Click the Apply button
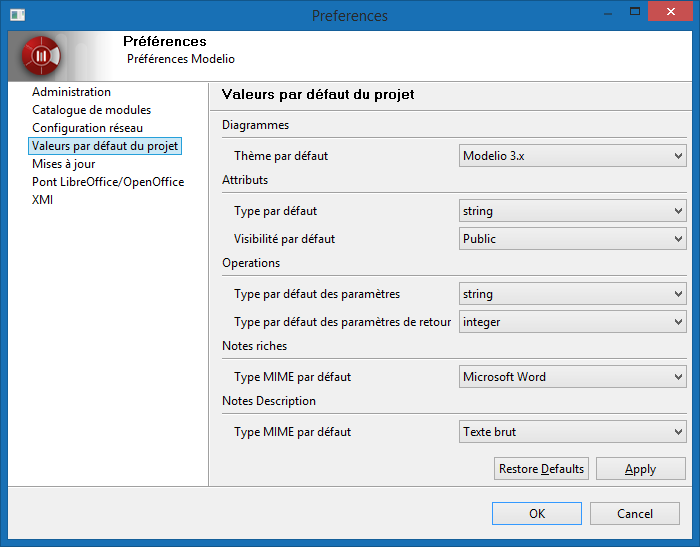Image resolution: width=700 pixels, height=547 pixels. [641, 469]
